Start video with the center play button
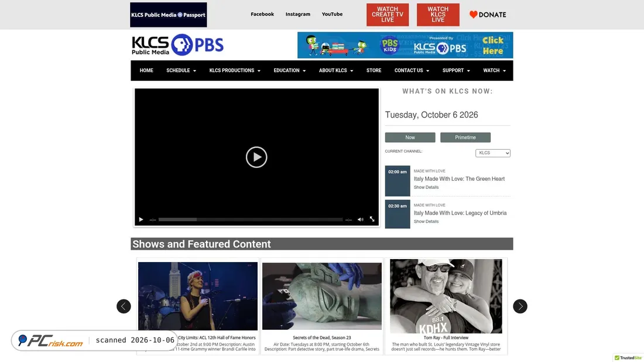The image size is (644, 362). (256, 157)
